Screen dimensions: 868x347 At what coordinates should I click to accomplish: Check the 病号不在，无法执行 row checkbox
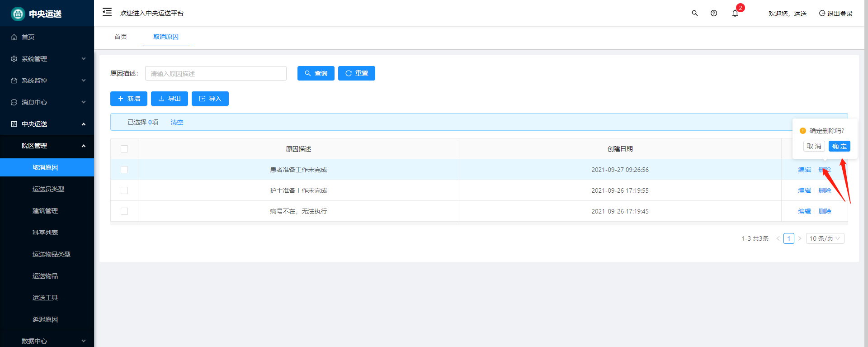click(124, 211)
